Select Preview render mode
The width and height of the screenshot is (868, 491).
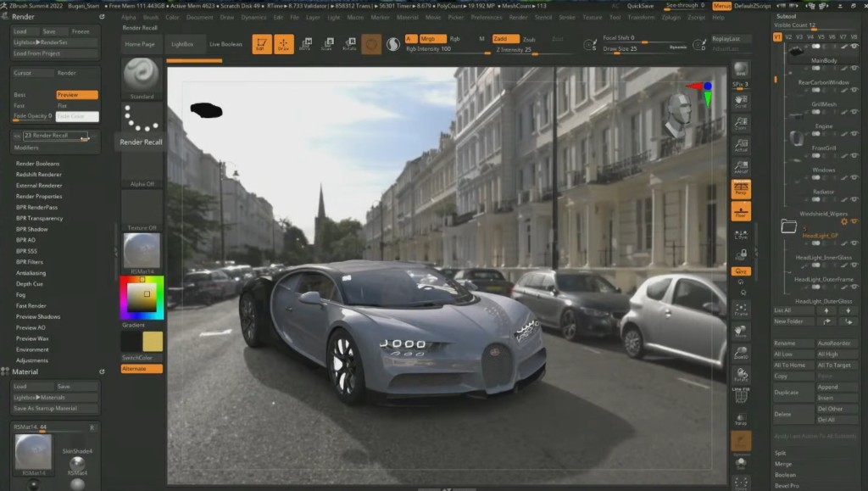(77, 95)
